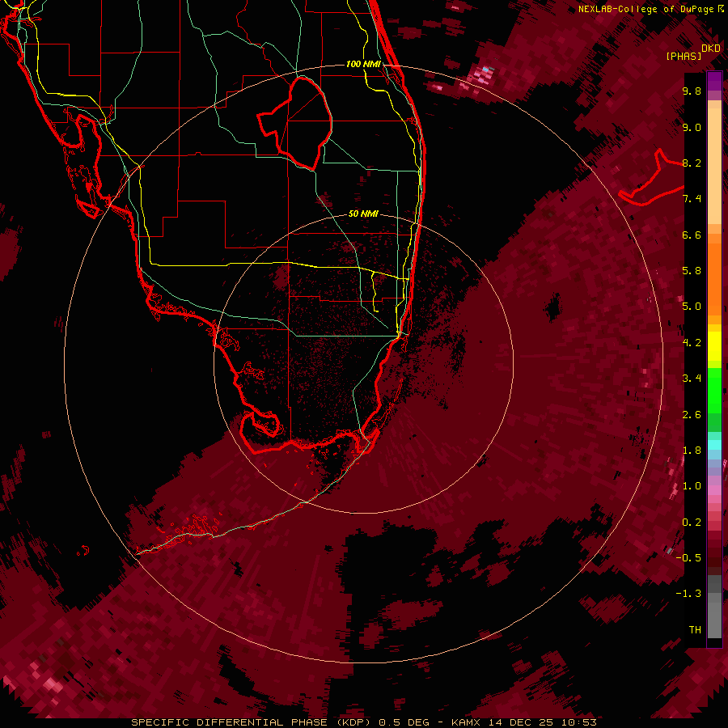The width and height of the screenshot is (728, 728).
Task: Click the 1.8 legend label
Action: (692, 451)
